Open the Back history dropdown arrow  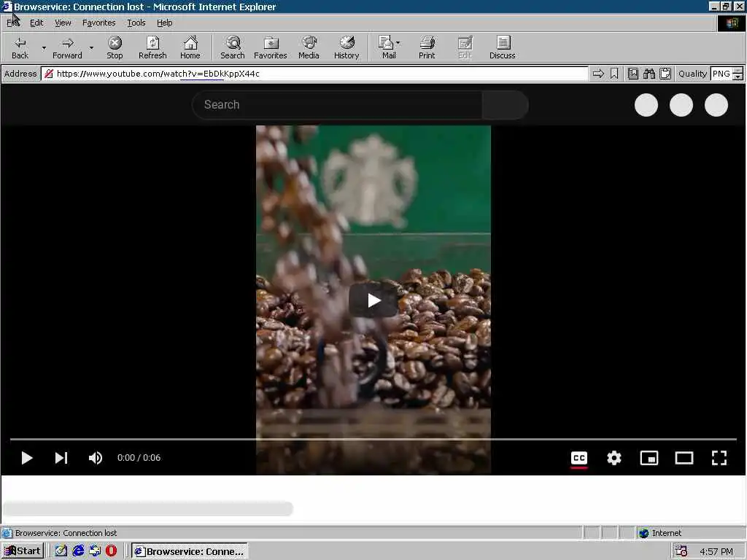44,47
